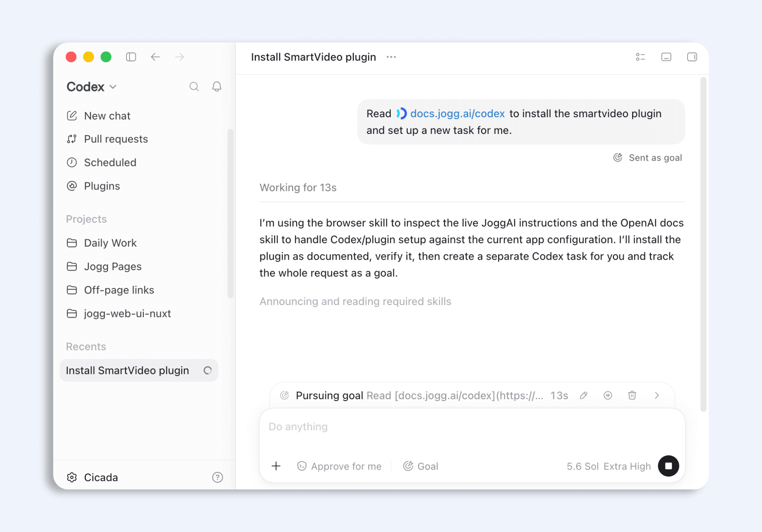Add attachment with the plus icon
Viewport: 762px width, 532px height.
[276, 466]
